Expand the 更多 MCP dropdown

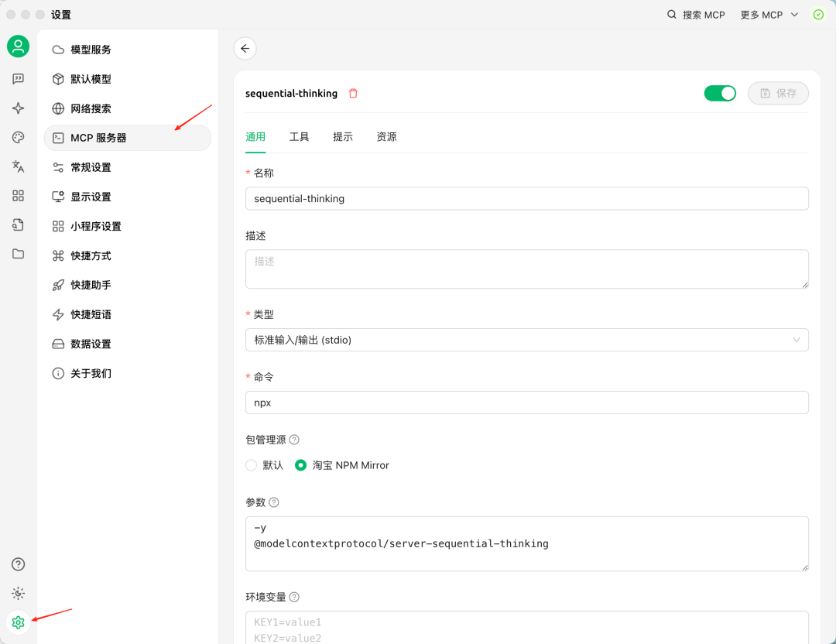[x=769, y=15]
